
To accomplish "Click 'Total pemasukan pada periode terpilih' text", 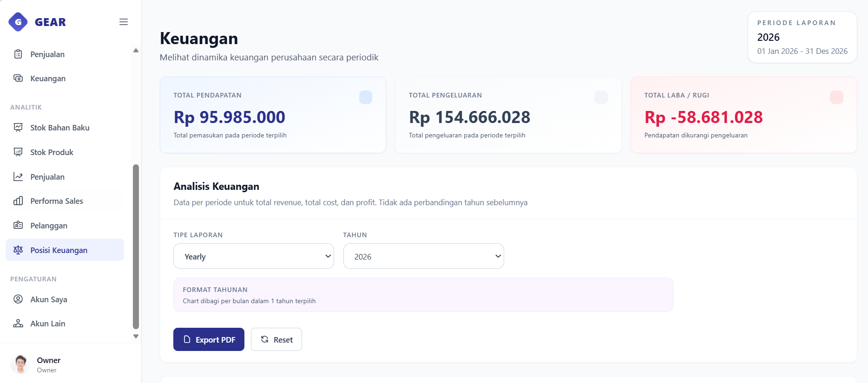I will [x=230, y=135].
